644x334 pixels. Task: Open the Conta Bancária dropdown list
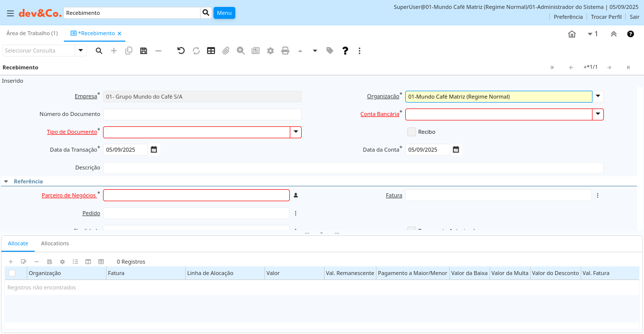[598, 114]
